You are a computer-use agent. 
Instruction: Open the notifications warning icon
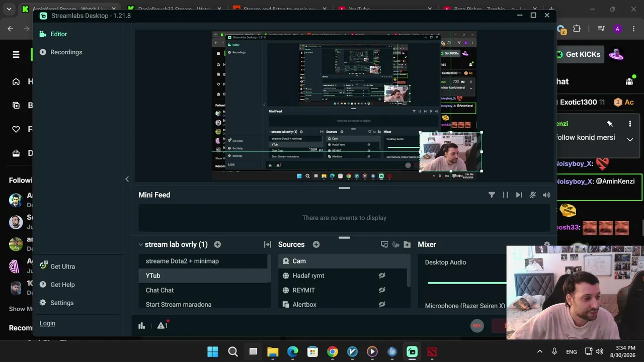click(162, 325)
